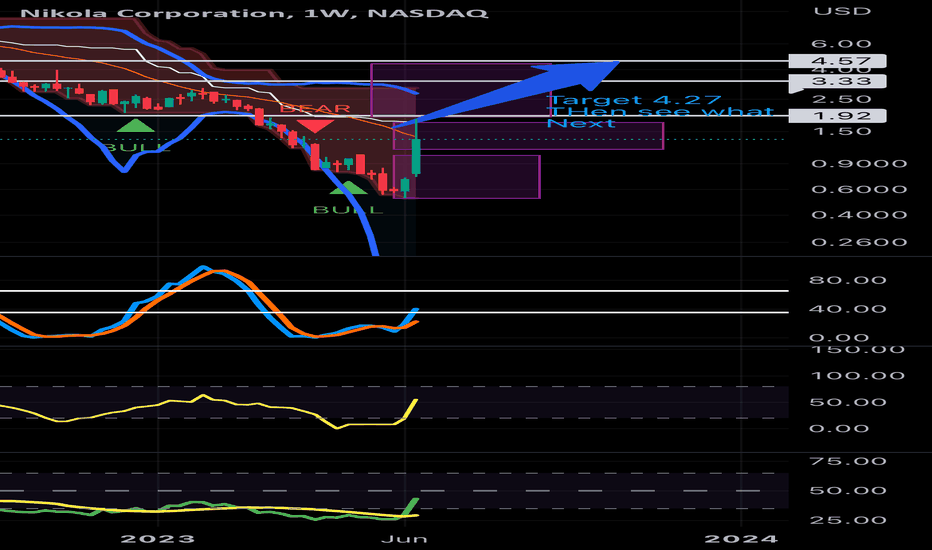Select the 1.92 price label
The image size is (932, 550).
(x=837, y=115)
